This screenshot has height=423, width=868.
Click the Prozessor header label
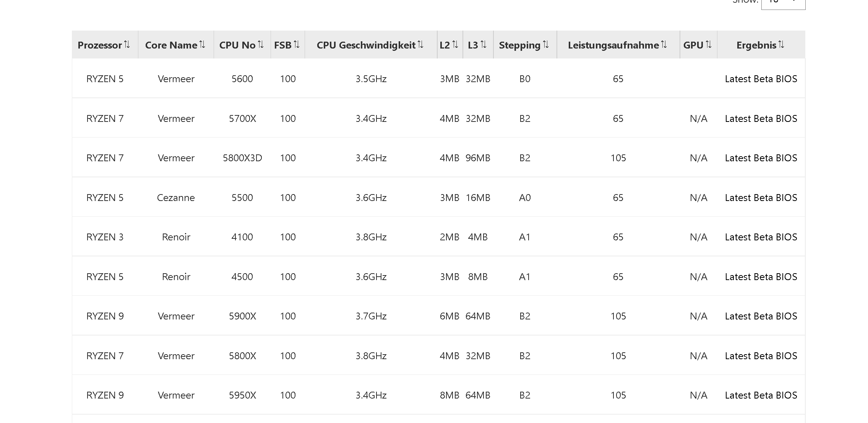pos(99,45)
